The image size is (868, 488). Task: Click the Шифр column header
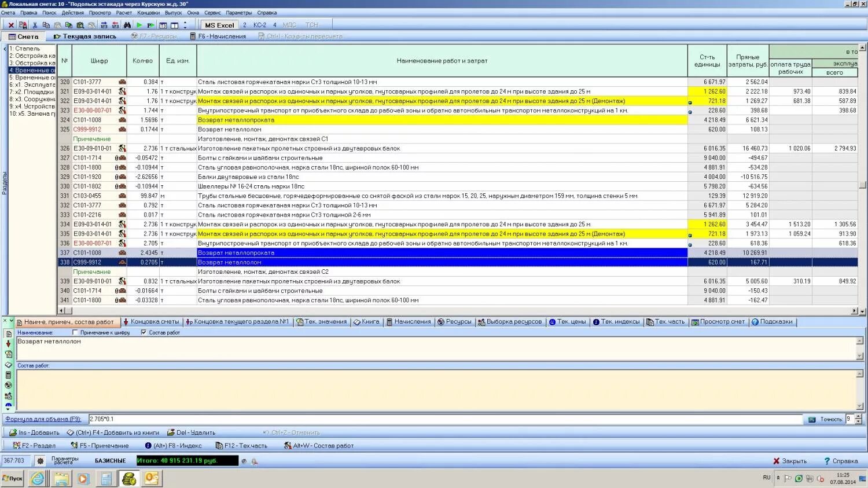[x=100, y=61]
